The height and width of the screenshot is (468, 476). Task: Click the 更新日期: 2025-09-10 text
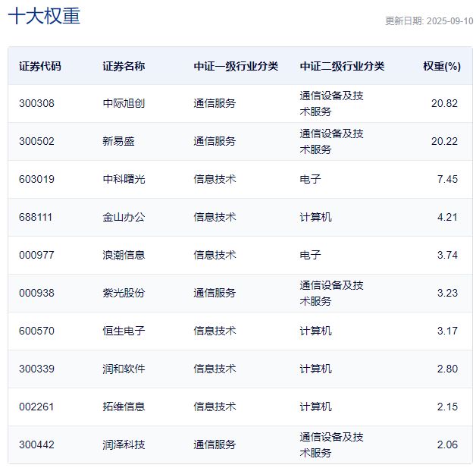click(x=429, y=21)
